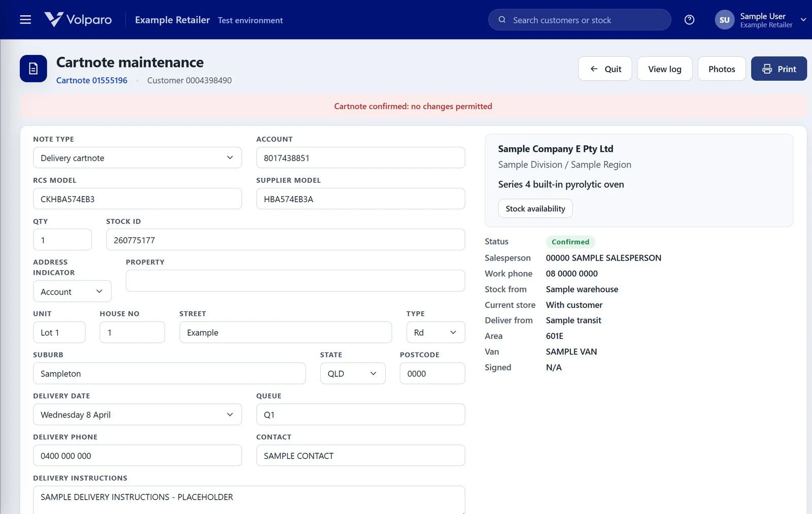
Task: Click the Supplier Model field
Action: [361, 199]
